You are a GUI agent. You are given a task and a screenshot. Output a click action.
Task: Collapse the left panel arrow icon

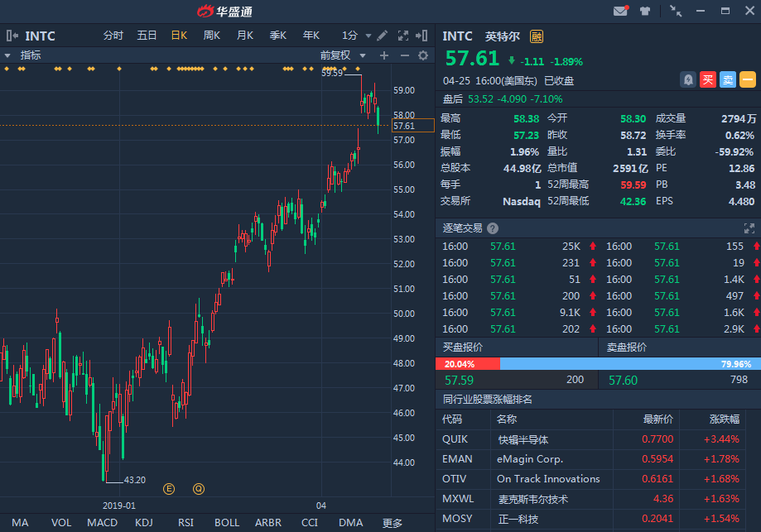pyautogui.click(x=12, y=36)
